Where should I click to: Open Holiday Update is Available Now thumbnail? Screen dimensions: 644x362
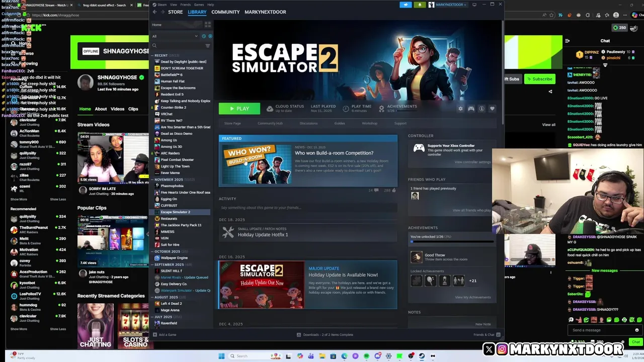click(261, 285)
